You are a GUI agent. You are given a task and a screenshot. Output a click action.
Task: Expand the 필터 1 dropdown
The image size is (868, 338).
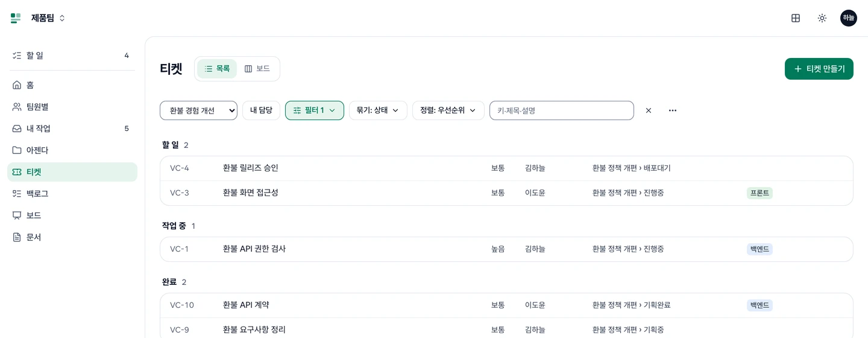tap(315, 110)
